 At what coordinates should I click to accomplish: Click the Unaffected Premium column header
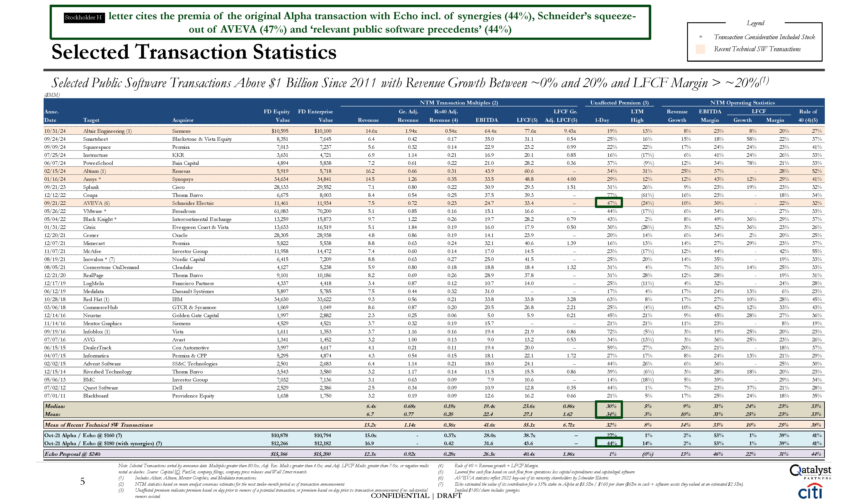click(619, 103)
